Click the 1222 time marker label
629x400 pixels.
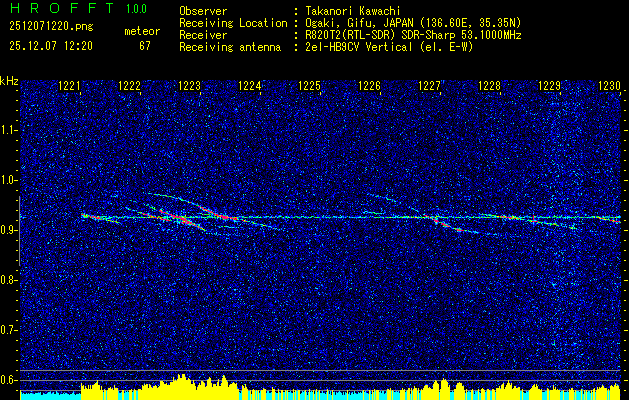point(130,86)
